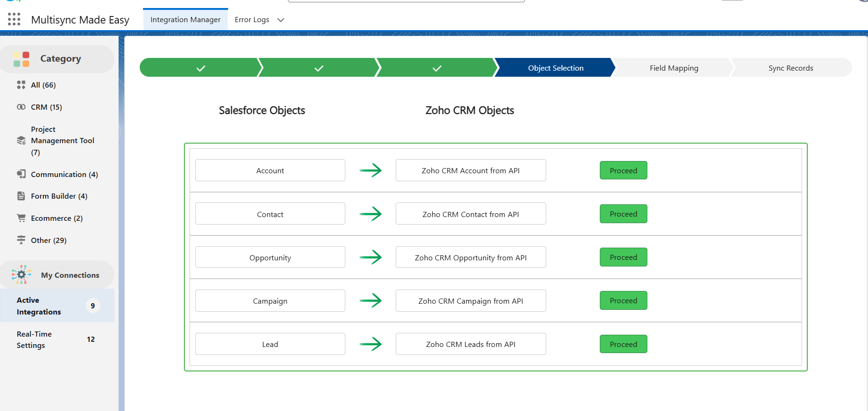Click the Communication category icon
Viewport: 868px width, 411px height.
pos(21,174)
